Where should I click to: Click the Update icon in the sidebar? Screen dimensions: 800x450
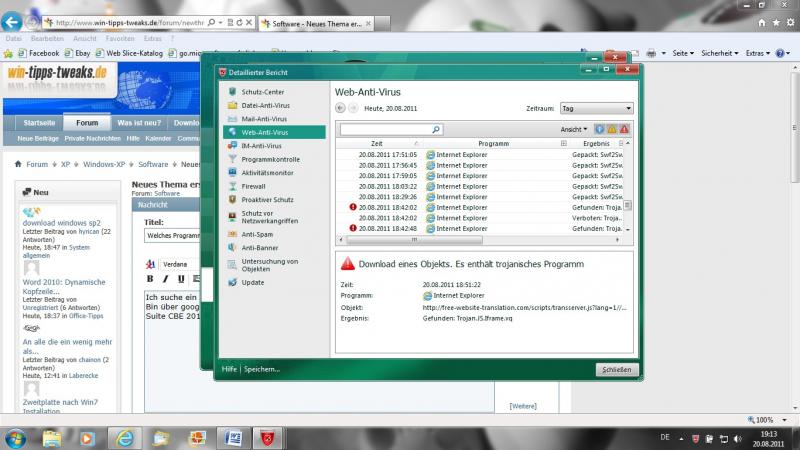(233, 282)
